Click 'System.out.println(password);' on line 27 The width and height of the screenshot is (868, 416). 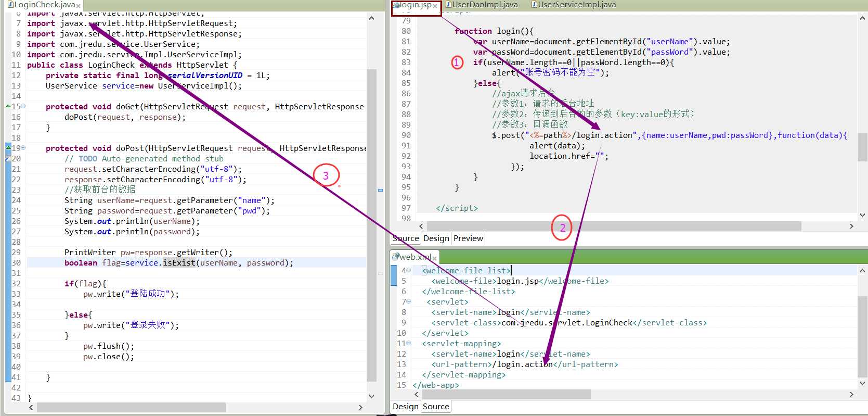point(132,232)
